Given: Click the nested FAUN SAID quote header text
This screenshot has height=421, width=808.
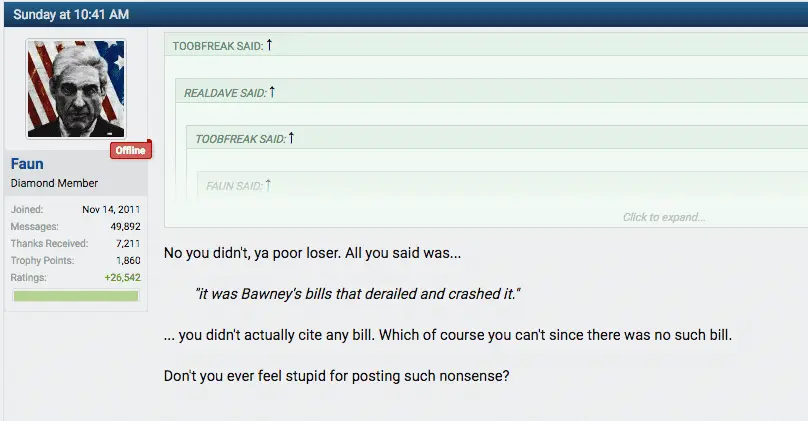Looking at the screenshot, I should point(234,186).
